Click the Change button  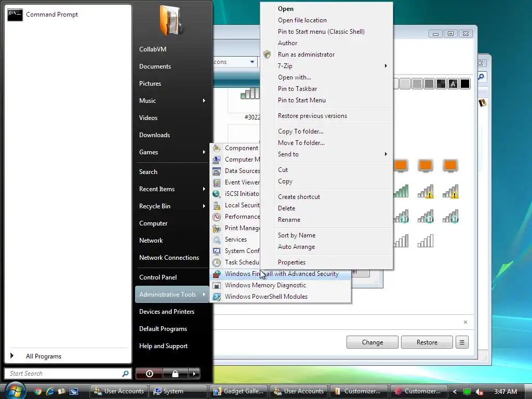(x=372, y=342)
